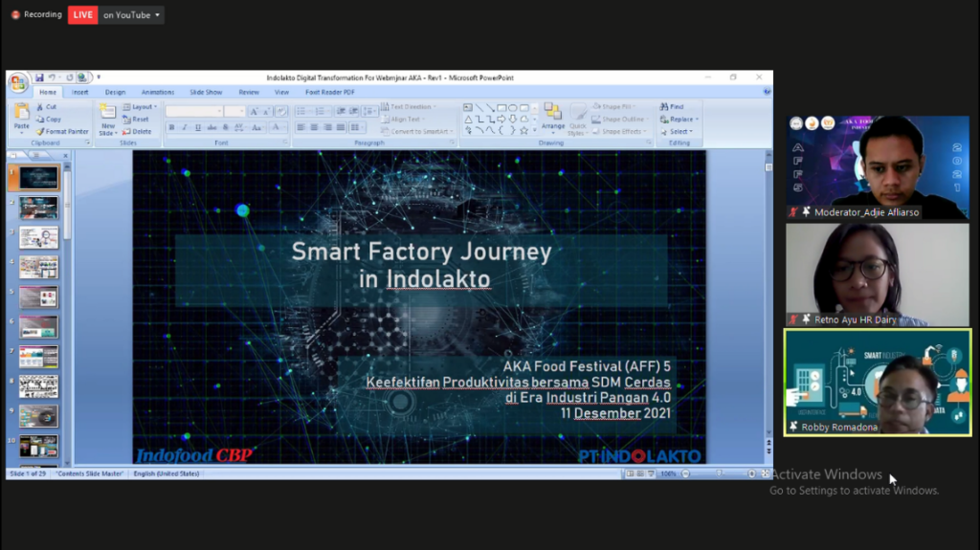Toggle Underline formatting in Font group
Viewport: 980px width, 550px height.
(x=197, y=127)
